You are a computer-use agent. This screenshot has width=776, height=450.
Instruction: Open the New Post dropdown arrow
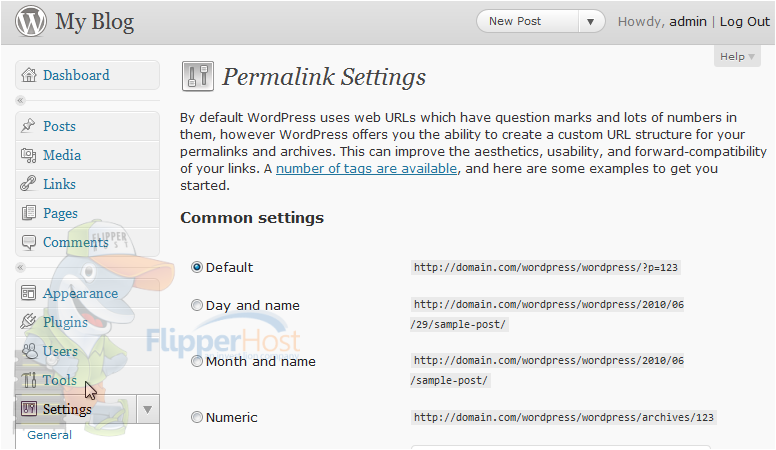[x=590, y=22]
